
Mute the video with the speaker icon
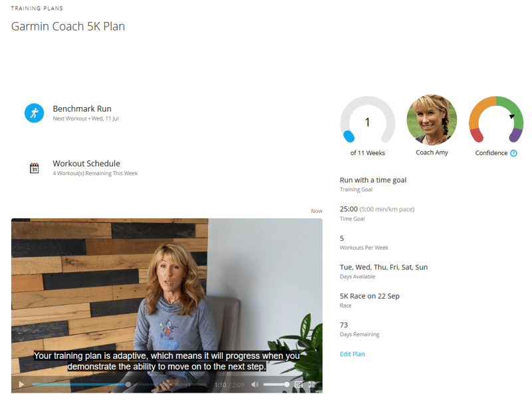[x=255, y=385]
